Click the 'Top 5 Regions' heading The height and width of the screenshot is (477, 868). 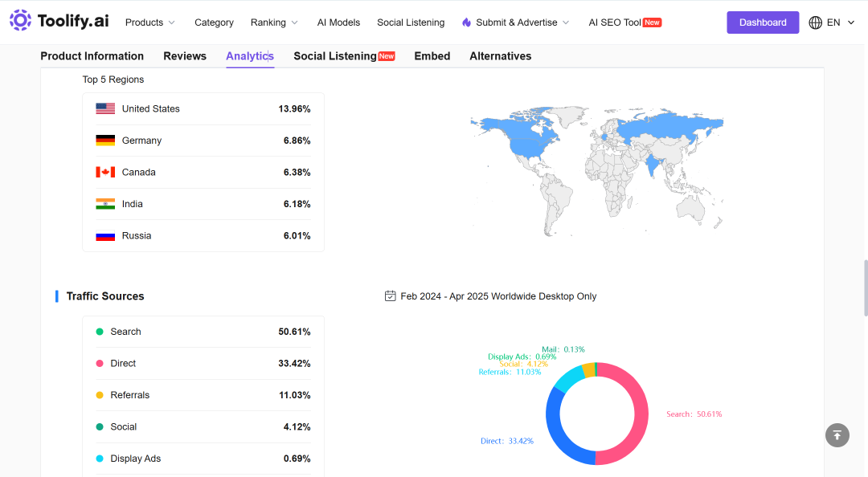(x=113, y=79)
